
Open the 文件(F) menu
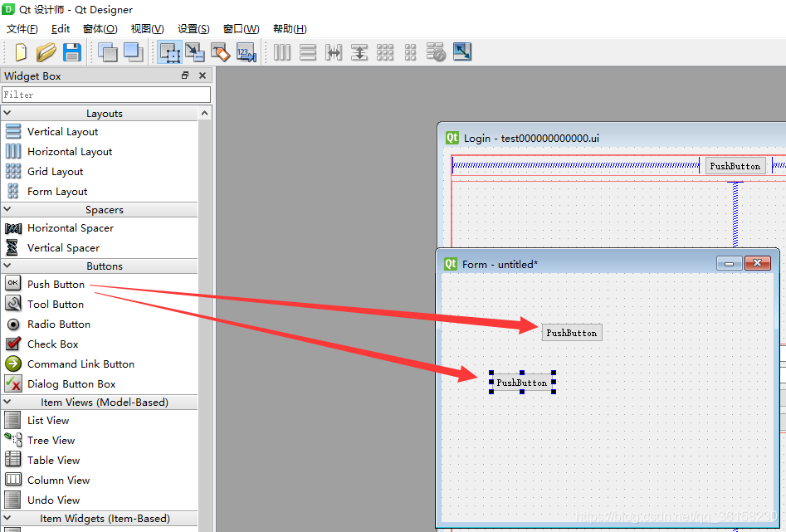pos(22,29)
